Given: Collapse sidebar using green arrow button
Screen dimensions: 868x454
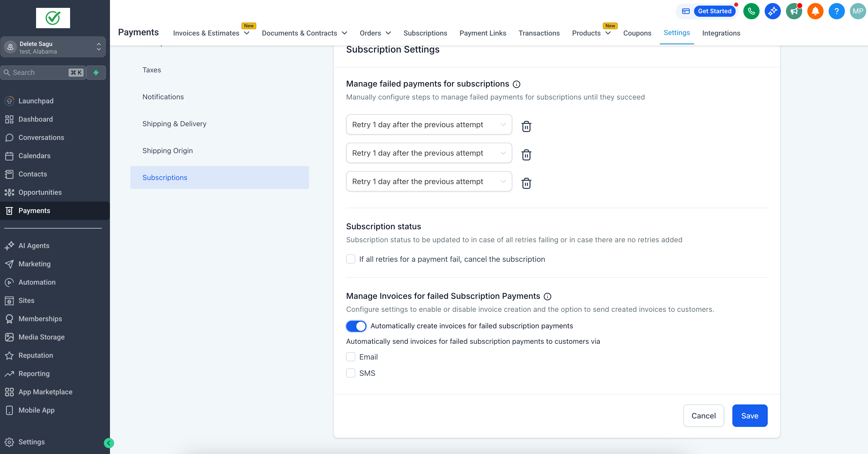Looking at the screenshot, I should (109, 443).
